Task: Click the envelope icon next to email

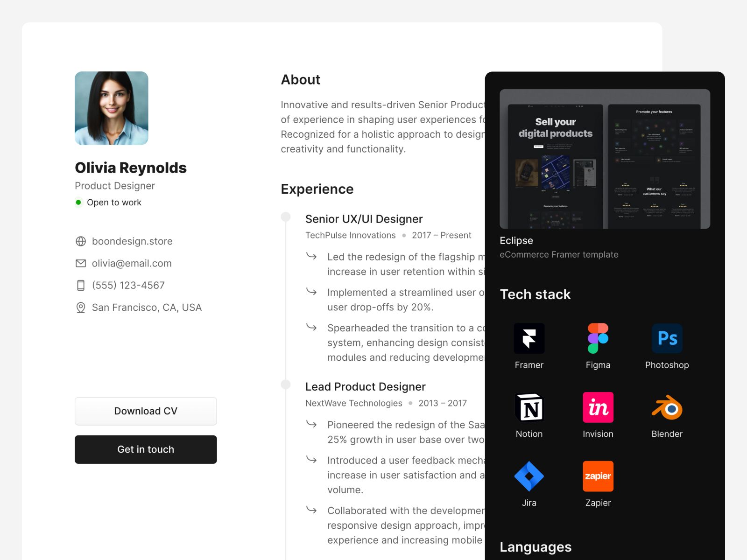Action: click(x=81, y=263)
